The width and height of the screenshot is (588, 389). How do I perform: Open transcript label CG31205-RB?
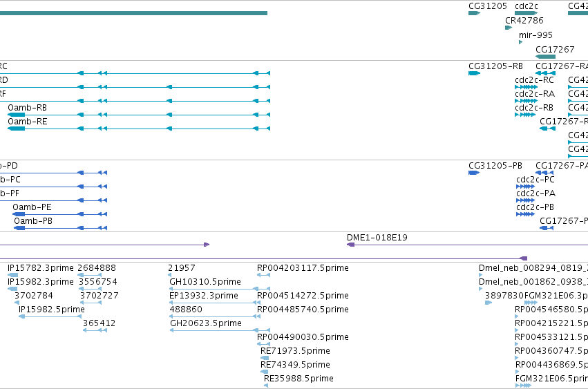(x=495, y=66)
